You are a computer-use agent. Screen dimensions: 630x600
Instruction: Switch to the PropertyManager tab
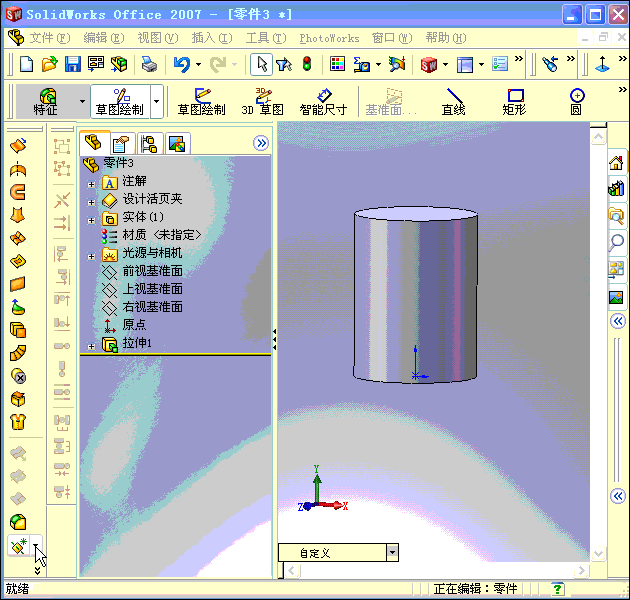(x=121, y=143)
